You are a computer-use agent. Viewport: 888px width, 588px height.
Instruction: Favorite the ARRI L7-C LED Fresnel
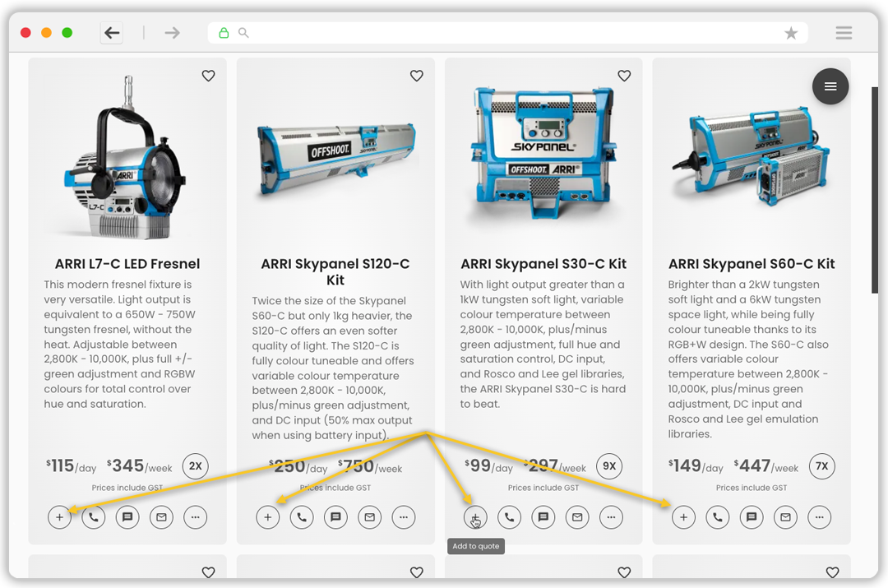coord(208,76)
